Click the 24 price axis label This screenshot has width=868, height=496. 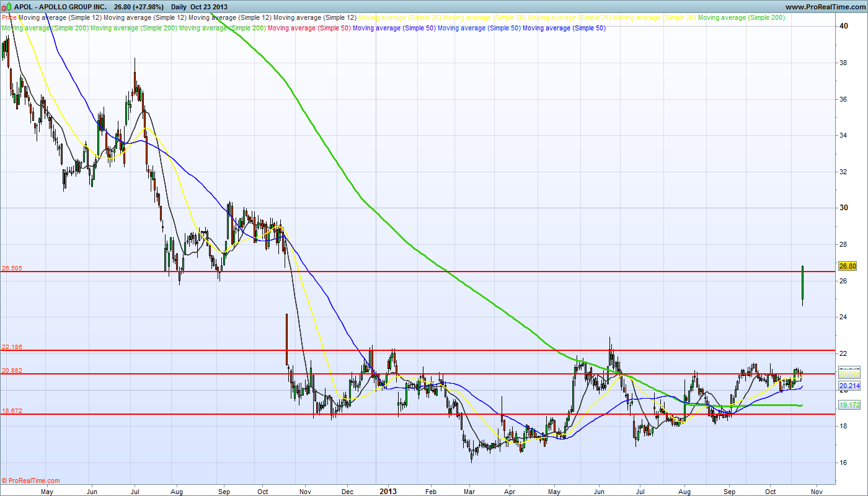(844, 317)
